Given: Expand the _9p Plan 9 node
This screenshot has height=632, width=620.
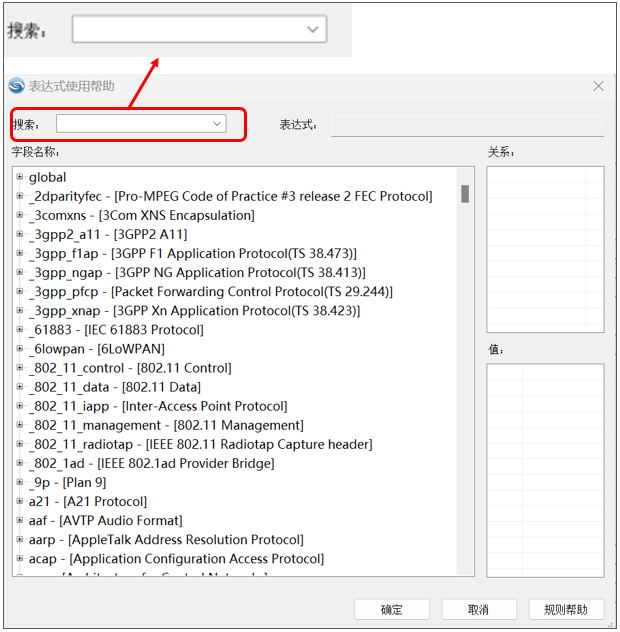Looking at the screenshot, I should pyautogui.click(x=19, y=482).
